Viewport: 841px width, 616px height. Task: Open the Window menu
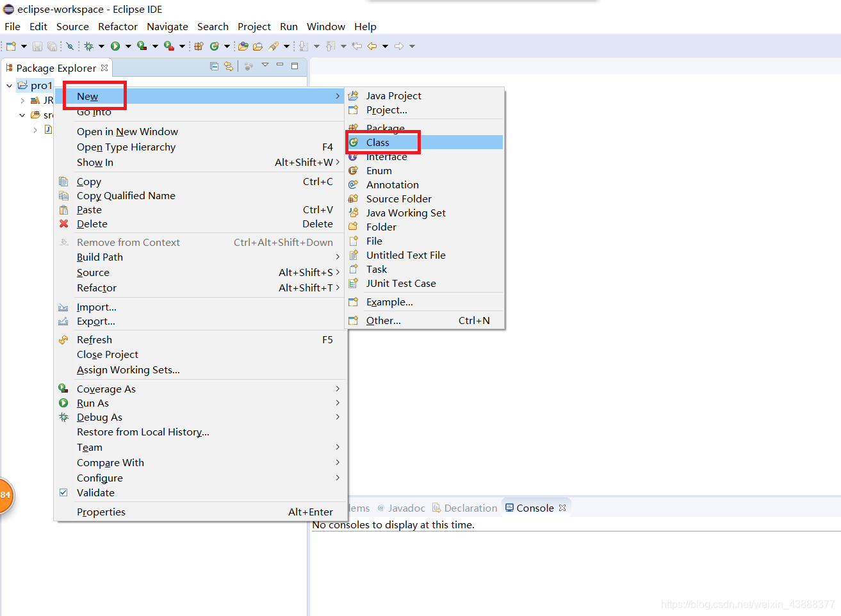pyautogui.click(x=326, y=26)
